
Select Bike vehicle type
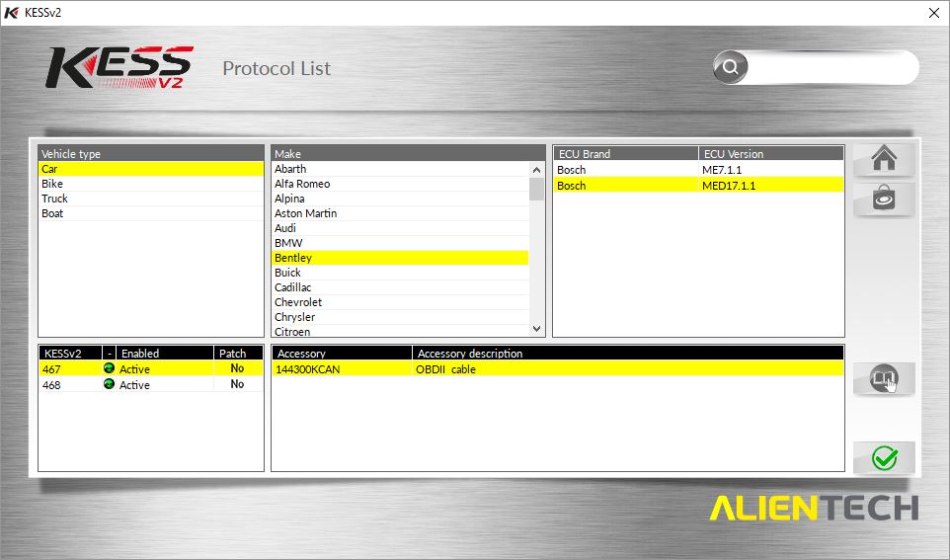(52, 184)
